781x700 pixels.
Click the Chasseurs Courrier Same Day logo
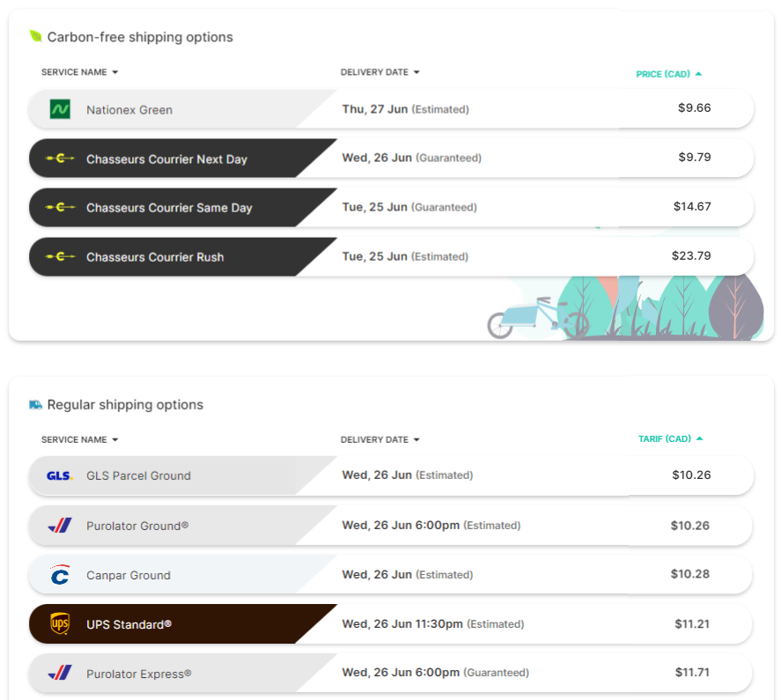[x=60, y=207]
